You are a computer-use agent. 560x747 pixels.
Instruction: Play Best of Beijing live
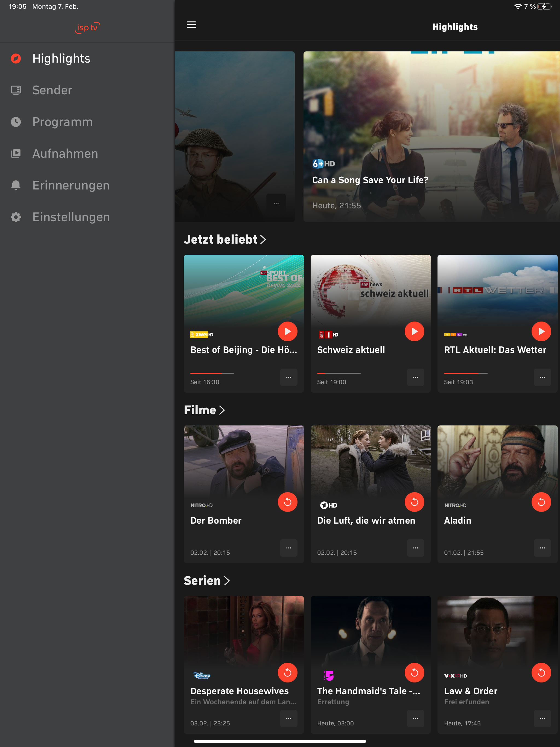tap(287, 331)
